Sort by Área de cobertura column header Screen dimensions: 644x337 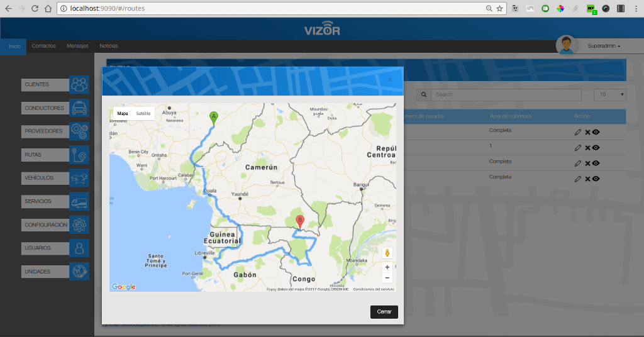click(x=511, y=116)
